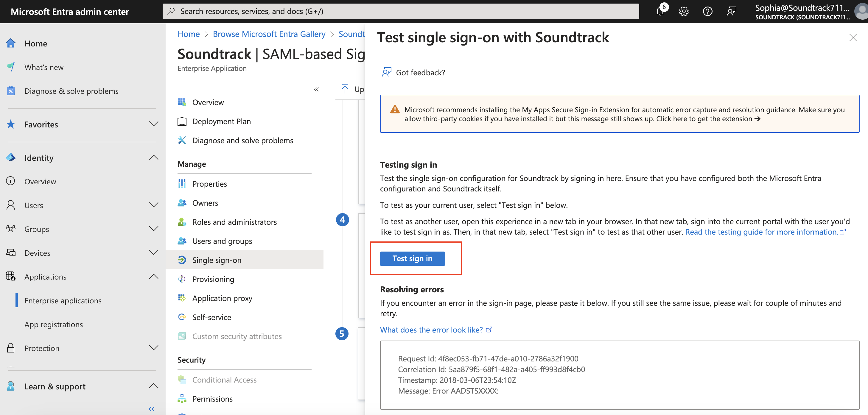Image resolution: width=868 pixels, height=415 pixels.
Task: Open the notifications bell icon
Action: (660, 11)
